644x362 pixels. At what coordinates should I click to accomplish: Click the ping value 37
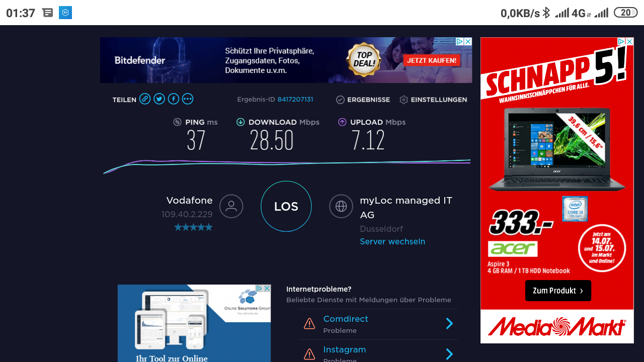click(196, 141)
